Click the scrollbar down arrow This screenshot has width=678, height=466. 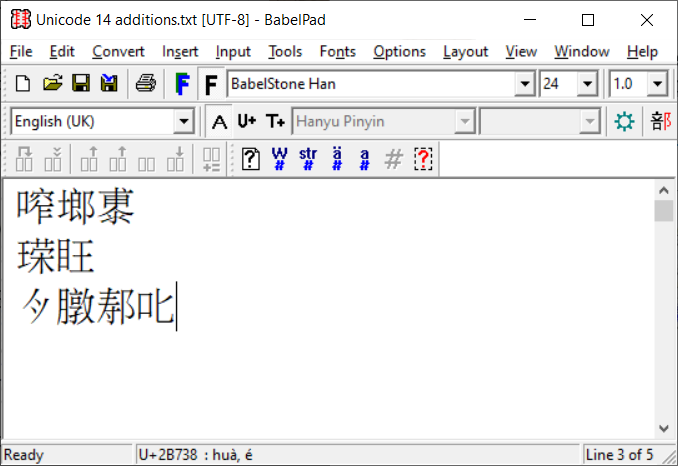click(x=664, y=428)
